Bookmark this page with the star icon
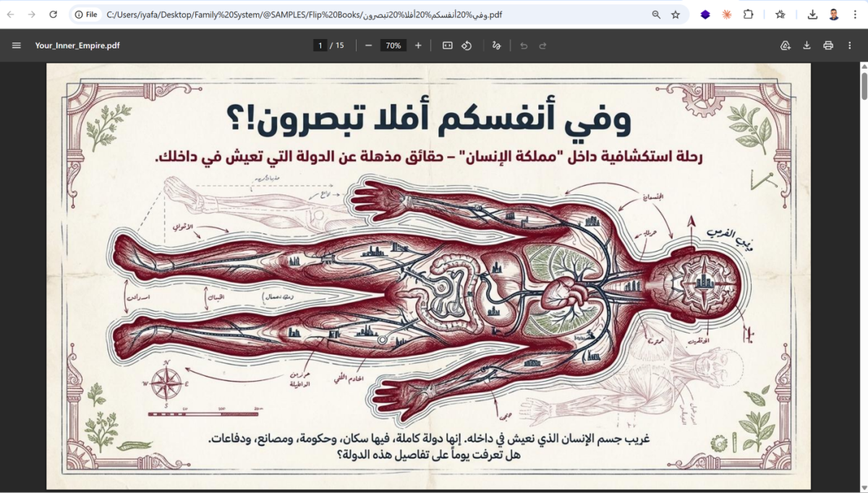 click(x=676, y=14)
